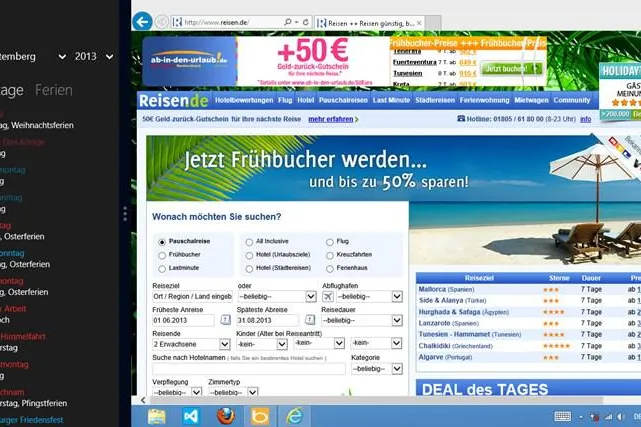The width and height of the screenshot is (641, 427).
Task: Click the Reiseziel text input field
Action: click(192, 296)
